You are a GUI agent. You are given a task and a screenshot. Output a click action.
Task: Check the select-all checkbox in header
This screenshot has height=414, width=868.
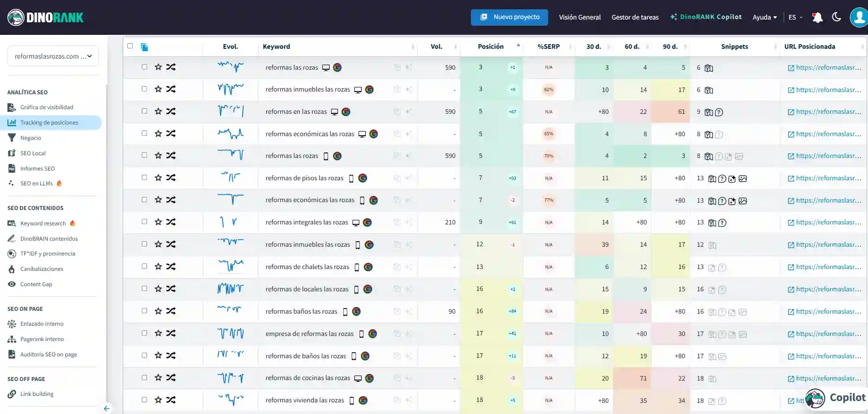click(x=130, y=46)
